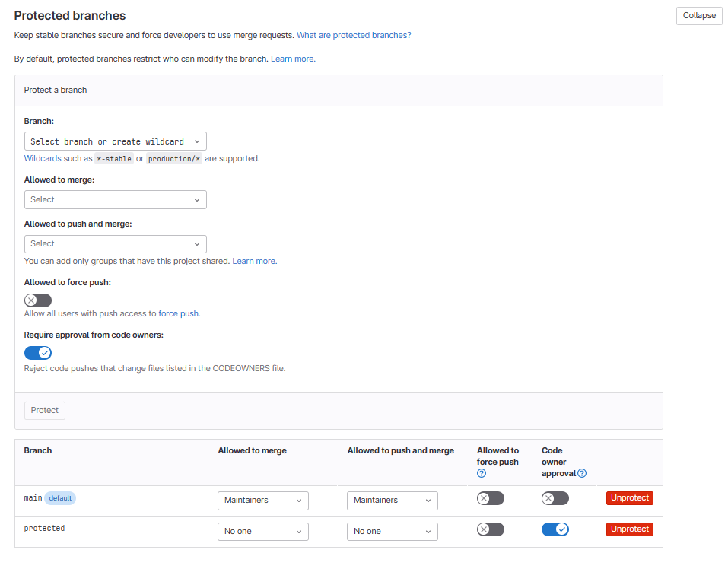Change main branch Allowed to merge dropdown
The width and height of the screenshot is (728, 569).
point(263,501)
